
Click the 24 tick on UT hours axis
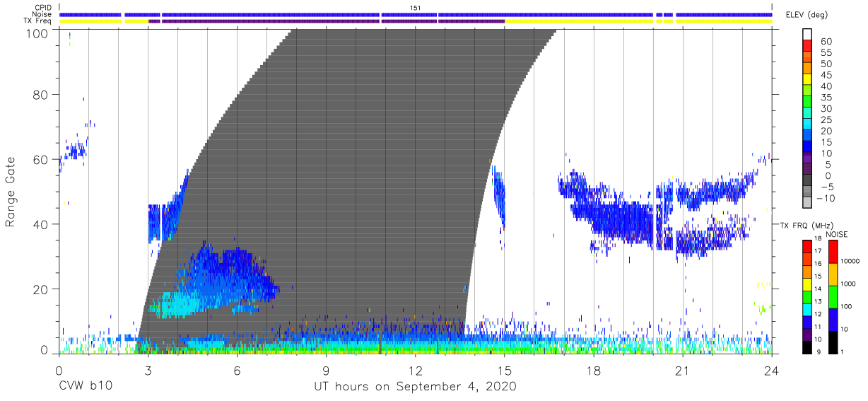click(772, 369)
